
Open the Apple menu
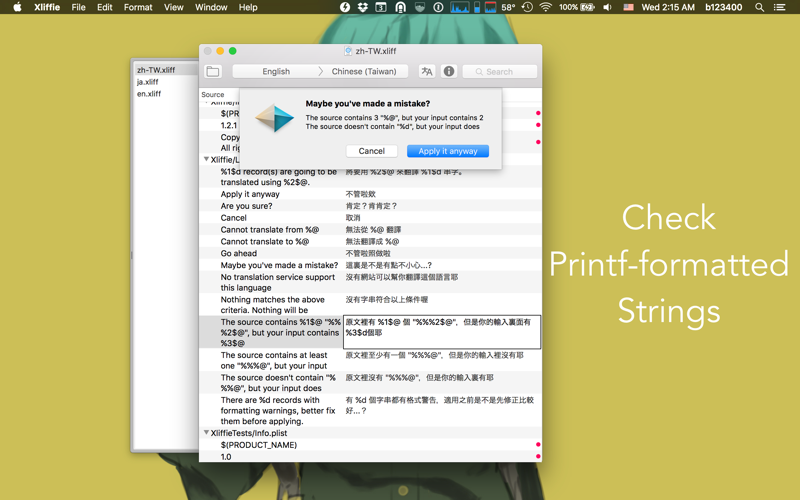coord(17,7)
